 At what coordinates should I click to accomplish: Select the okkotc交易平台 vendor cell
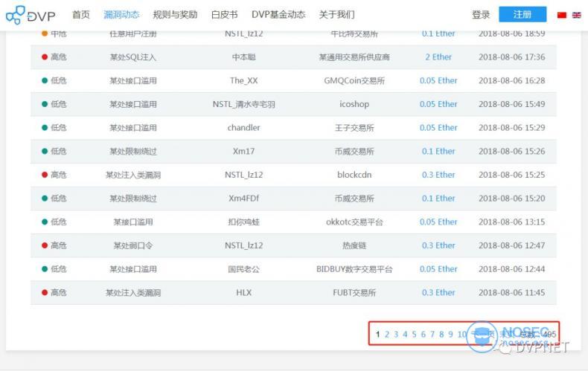pos(354,222)
